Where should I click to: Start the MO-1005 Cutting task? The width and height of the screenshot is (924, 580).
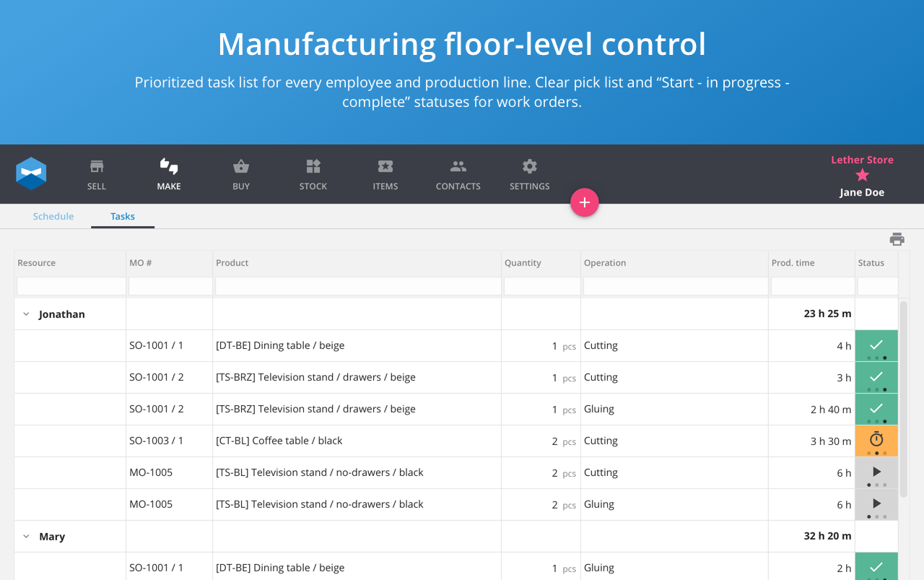[x=876, y=473]
